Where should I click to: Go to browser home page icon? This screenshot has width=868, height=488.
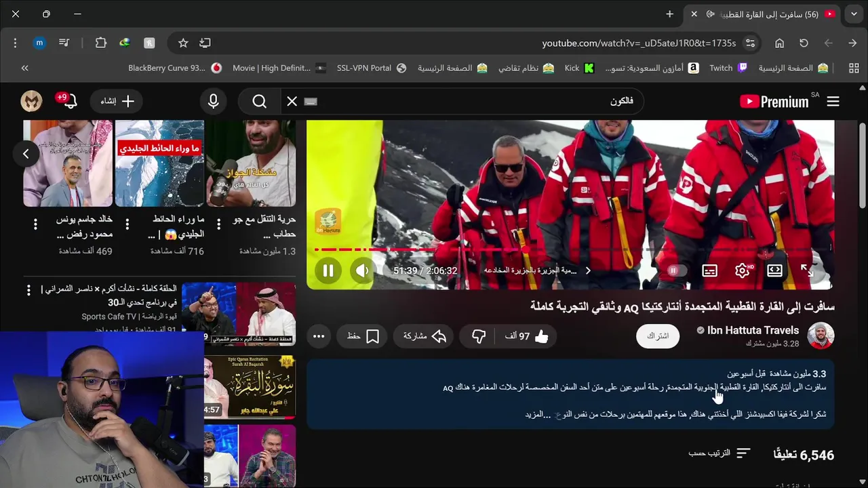click(780, 43)
